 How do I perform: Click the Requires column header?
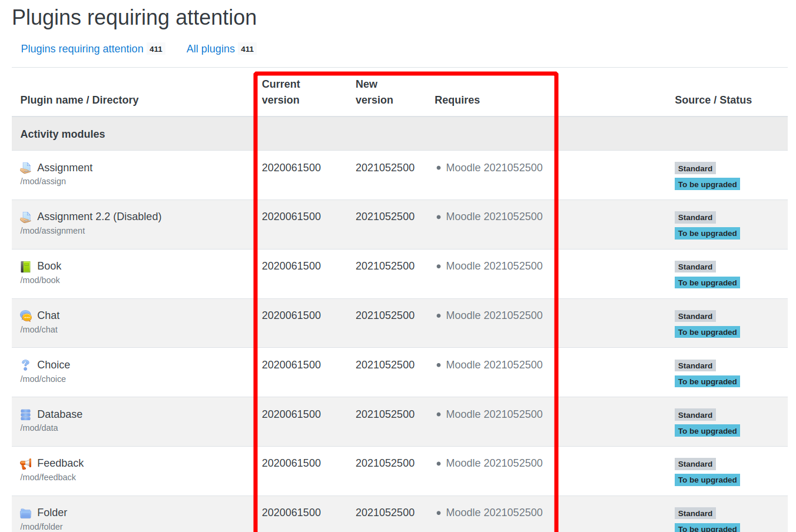coord(457,100)
